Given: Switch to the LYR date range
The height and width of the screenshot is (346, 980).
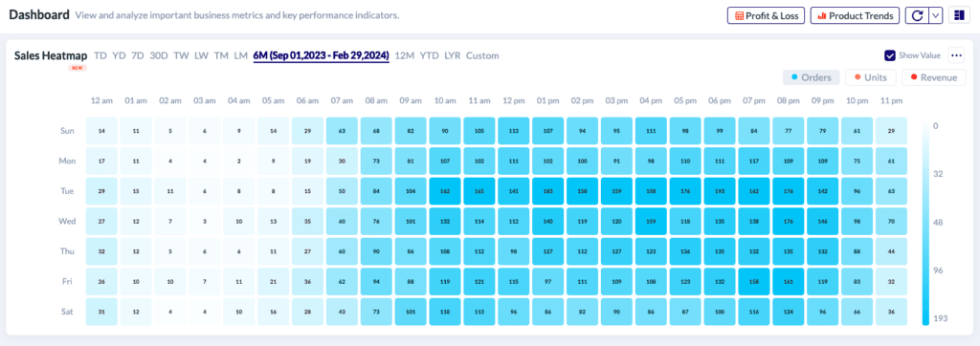Looking at the screenshot, I should pos(453,55).
